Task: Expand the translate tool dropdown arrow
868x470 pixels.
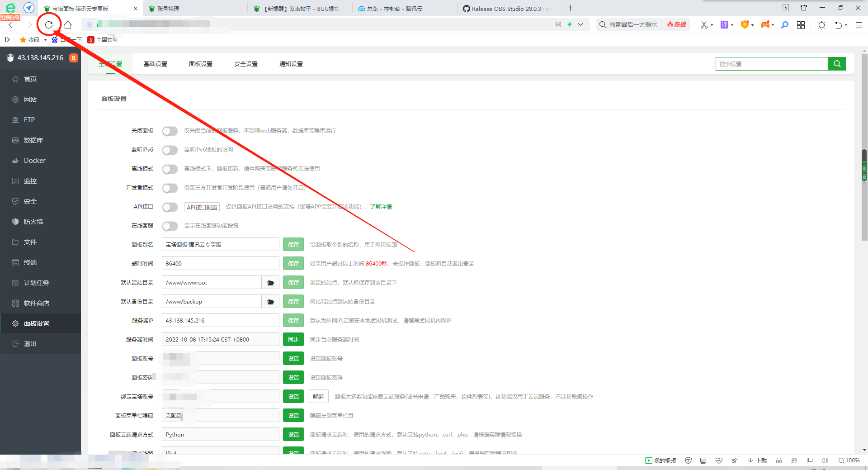Action: 732,25
